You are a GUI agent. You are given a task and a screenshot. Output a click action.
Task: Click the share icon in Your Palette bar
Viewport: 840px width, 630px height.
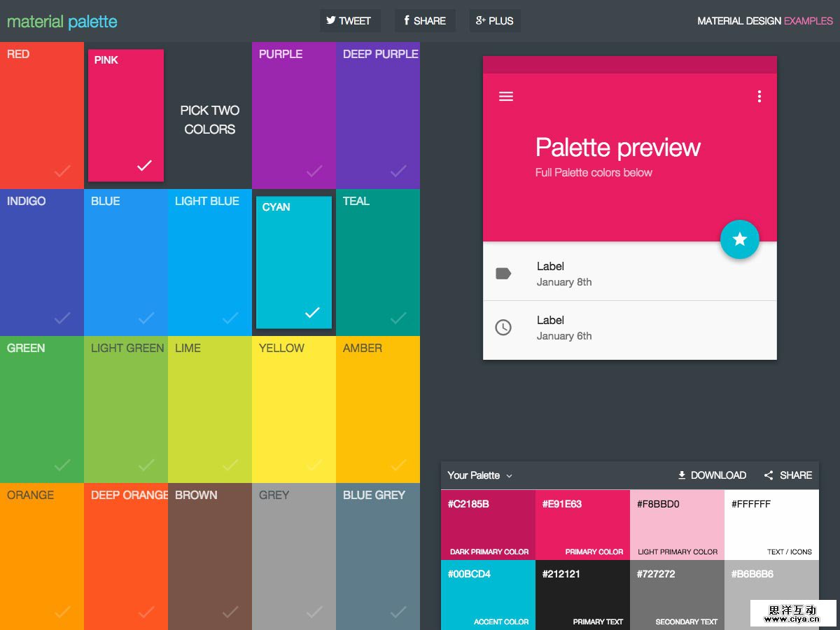click(x=769, y=475)
